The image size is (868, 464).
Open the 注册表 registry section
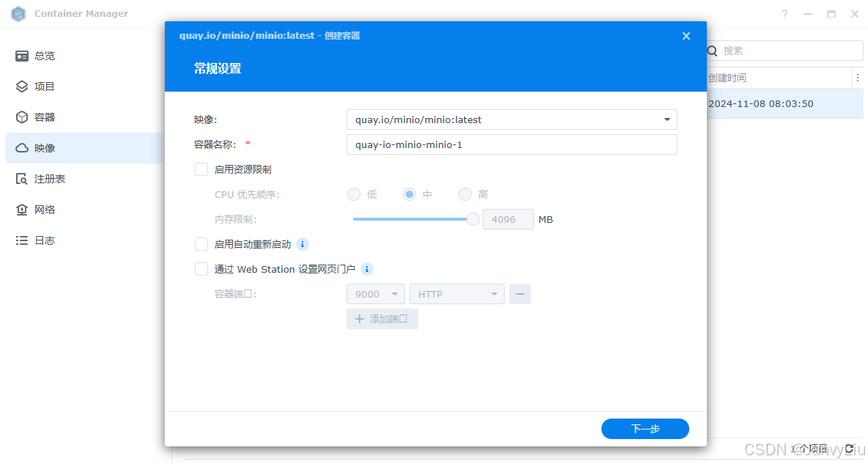[42, 178]
